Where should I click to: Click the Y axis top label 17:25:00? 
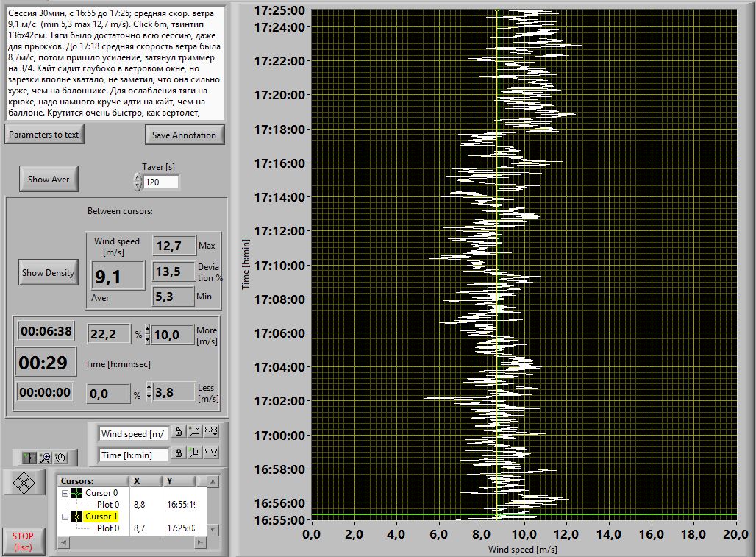279,10
